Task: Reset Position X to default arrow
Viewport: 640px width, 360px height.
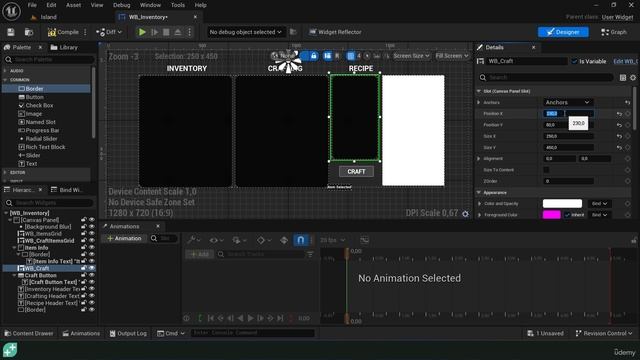Action: coord(619,113)
